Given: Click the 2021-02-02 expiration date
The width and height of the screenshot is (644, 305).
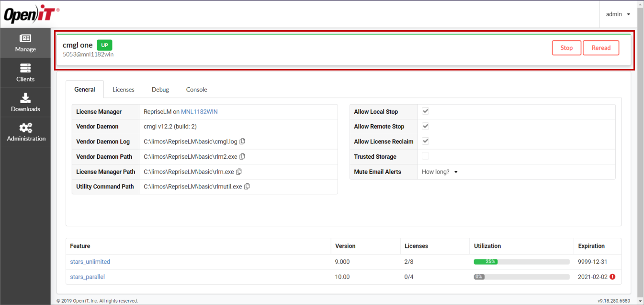Looking at the screenshot, I should 593,277.
